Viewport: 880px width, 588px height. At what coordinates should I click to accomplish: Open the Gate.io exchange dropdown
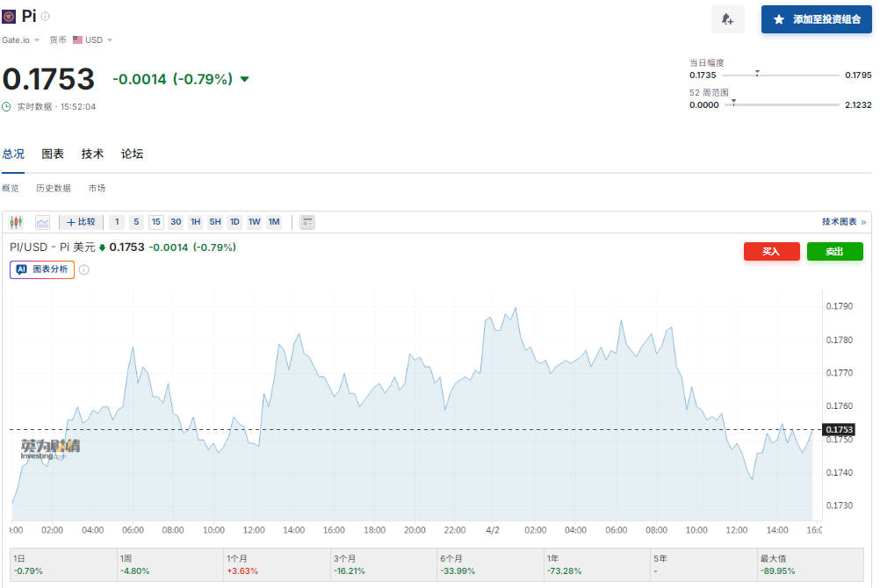[21, 39]
